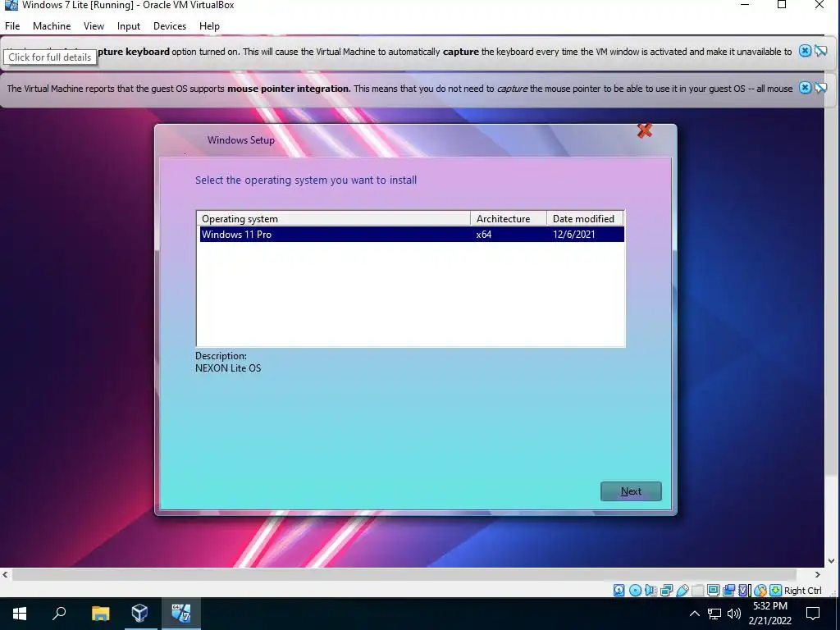Open the File menu
Image resolution: width=840 pixels, height=630 pixels.
click(x=12, y=25)
